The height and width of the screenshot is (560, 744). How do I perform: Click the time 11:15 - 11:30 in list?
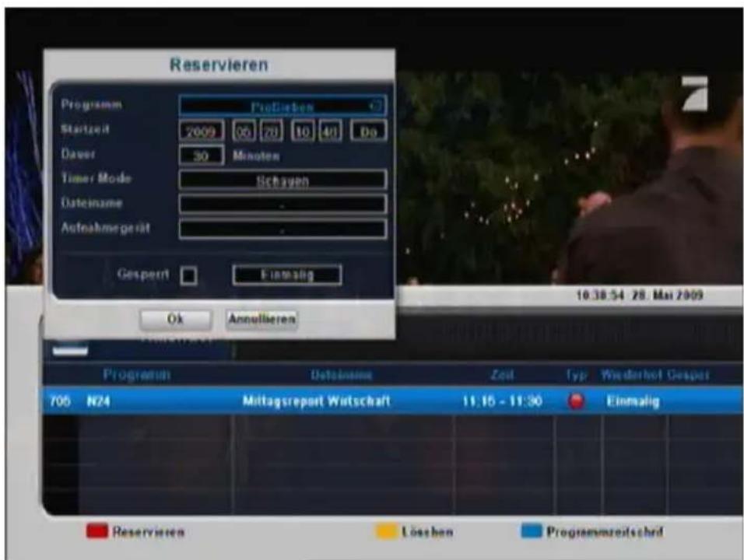(502, 401)
